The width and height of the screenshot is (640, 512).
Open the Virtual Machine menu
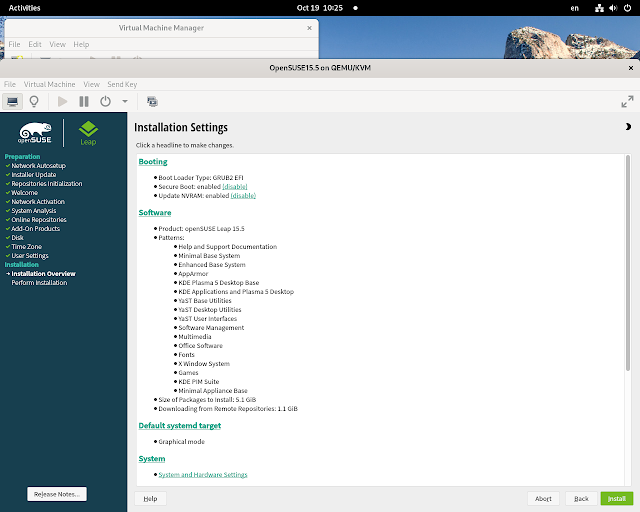49,84
